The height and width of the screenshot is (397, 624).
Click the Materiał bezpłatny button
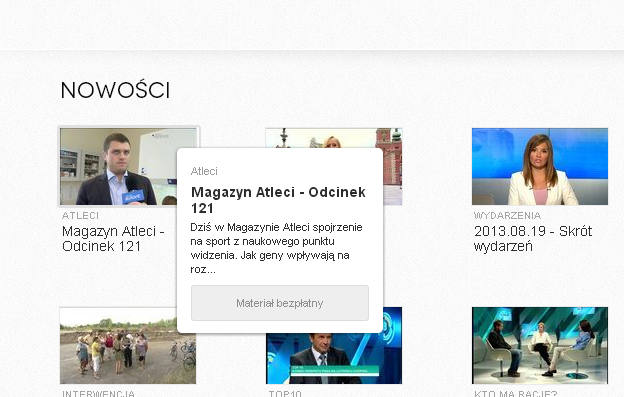point(280,303)
